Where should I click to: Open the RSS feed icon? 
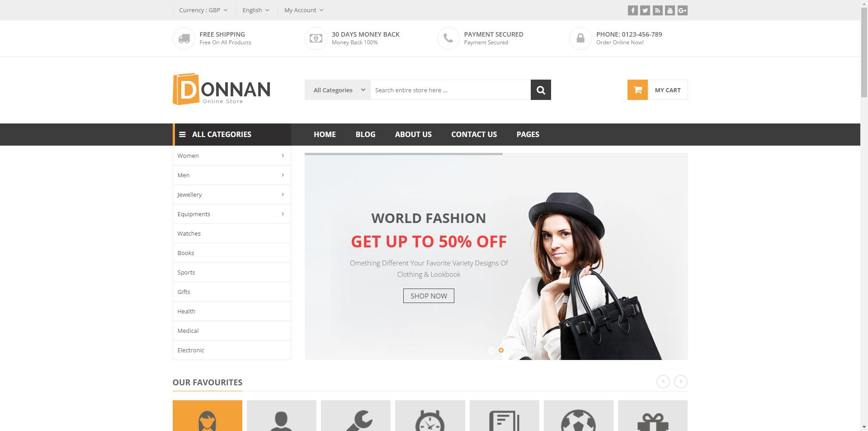[657, 10]
